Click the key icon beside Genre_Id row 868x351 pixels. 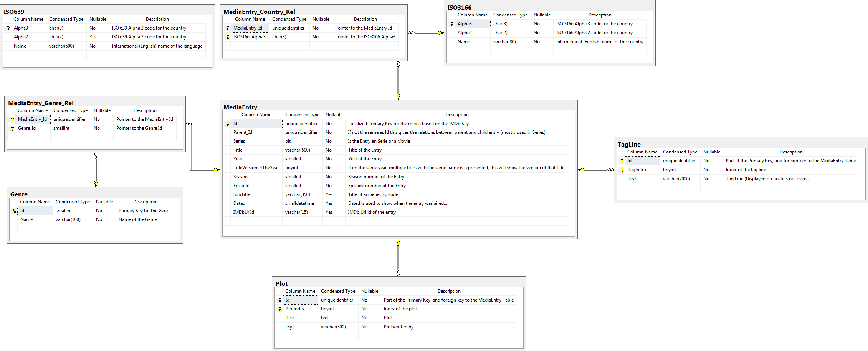12,129
